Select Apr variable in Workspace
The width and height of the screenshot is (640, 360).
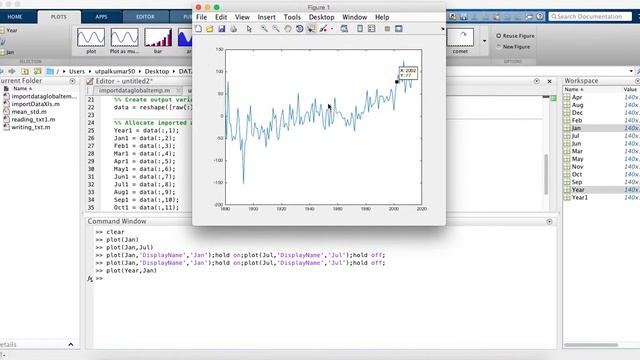(x=577, y=98)
